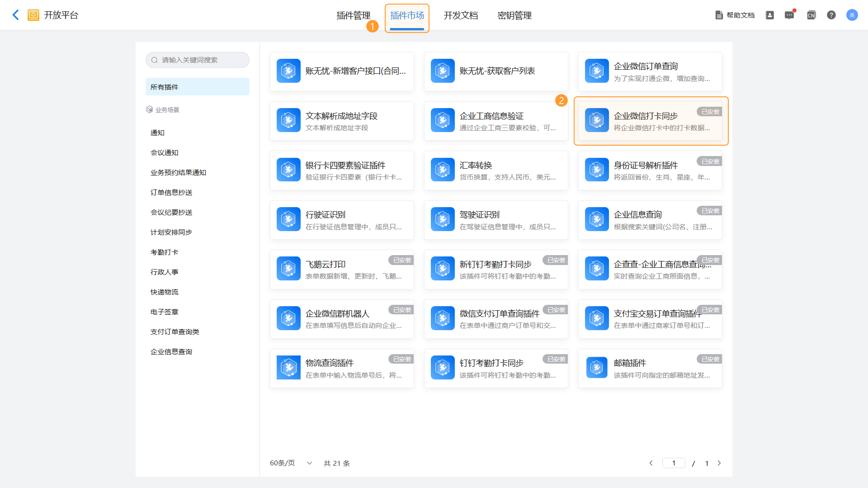Image resolution: width=868 pixels, height=488 pixels.
Task: Filter by 支付订单查询类 category
Action: (x=175, y=332)
